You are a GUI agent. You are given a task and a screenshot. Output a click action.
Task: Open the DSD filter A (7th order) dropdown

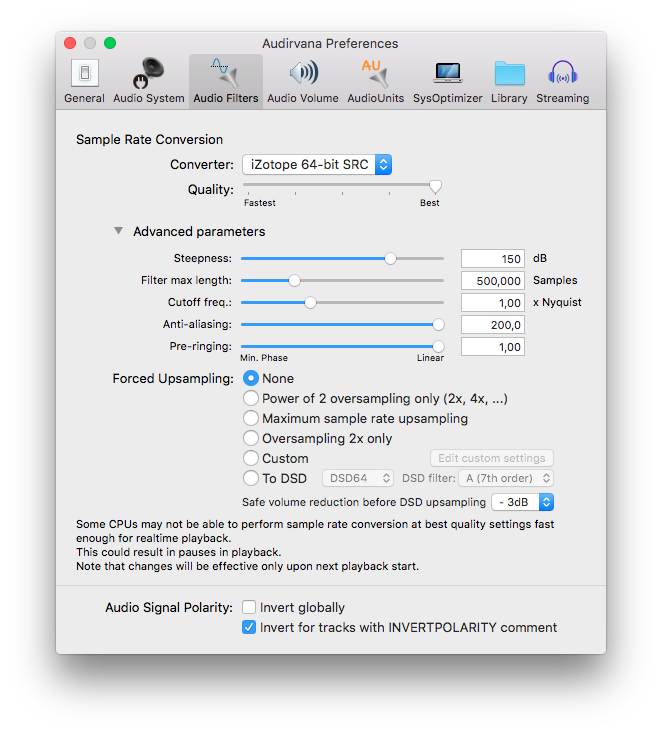tap(506, 478)
